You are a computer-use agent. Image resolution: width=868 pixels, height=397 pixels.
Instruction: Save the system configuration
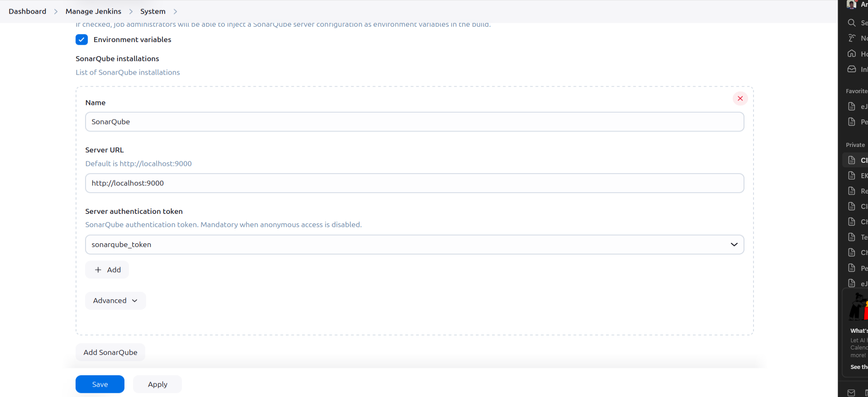tap(100, 384)
